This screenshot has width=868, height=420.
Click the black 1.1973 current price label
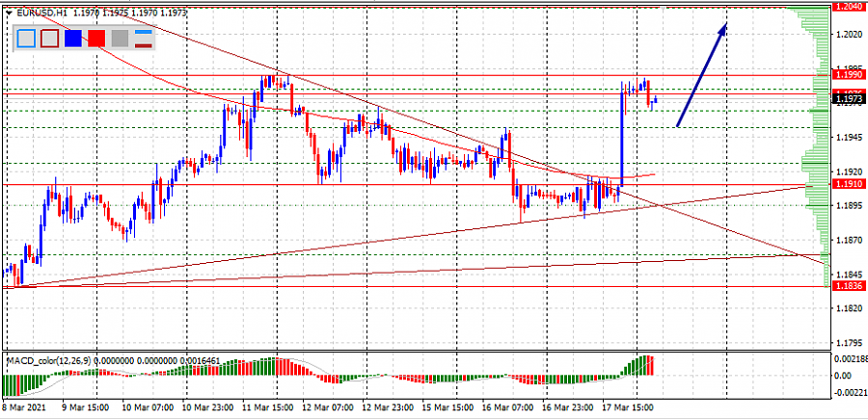(x=850, y=99)
